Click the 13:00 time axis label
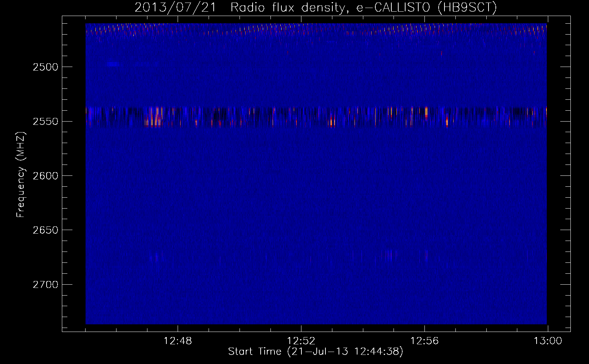This screenshot has height=364, width=589. pos(548,341)
